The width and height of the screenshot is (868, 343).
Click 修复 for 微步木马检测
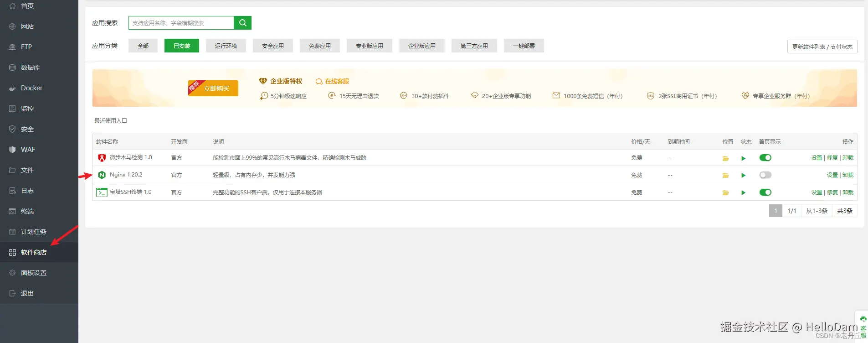832,158
